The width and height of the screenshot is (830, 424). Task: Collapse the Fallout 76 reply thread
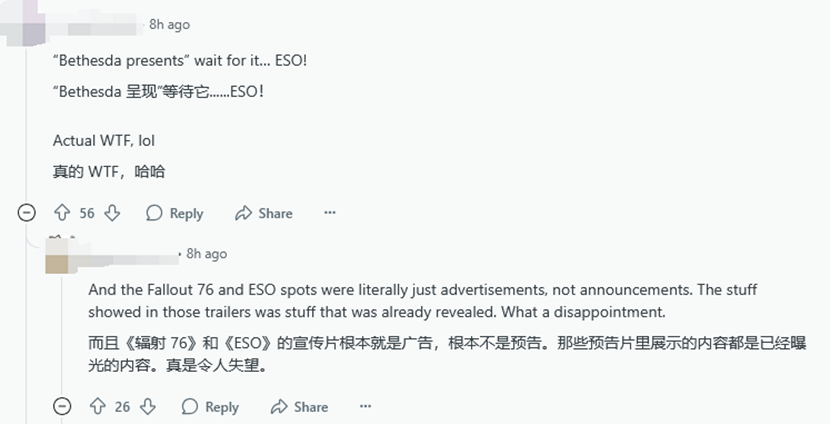(x=62, y=407)
